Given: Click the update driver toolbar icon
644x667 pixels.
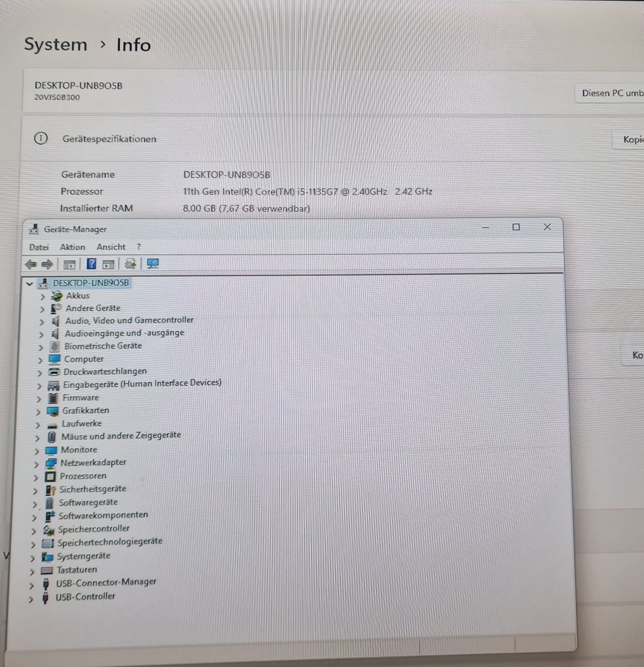Looking at the screenshot, I should coord(130,263).
